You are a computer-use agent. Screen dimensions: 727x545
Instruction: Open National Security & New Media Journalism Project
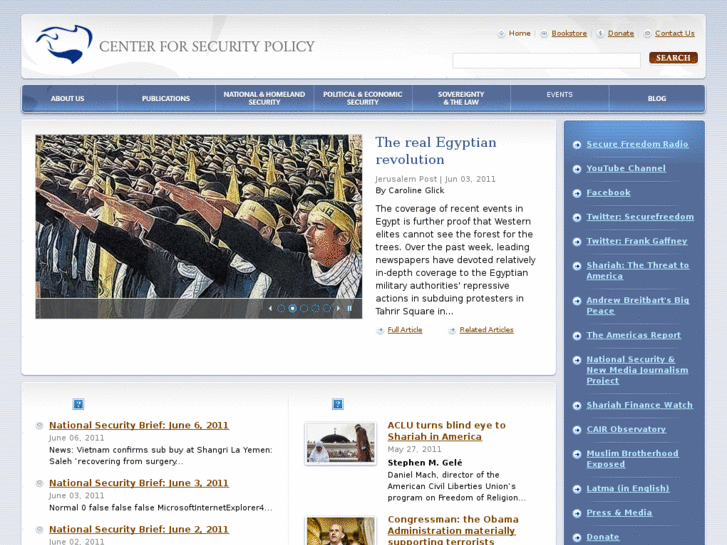(637, 370)
